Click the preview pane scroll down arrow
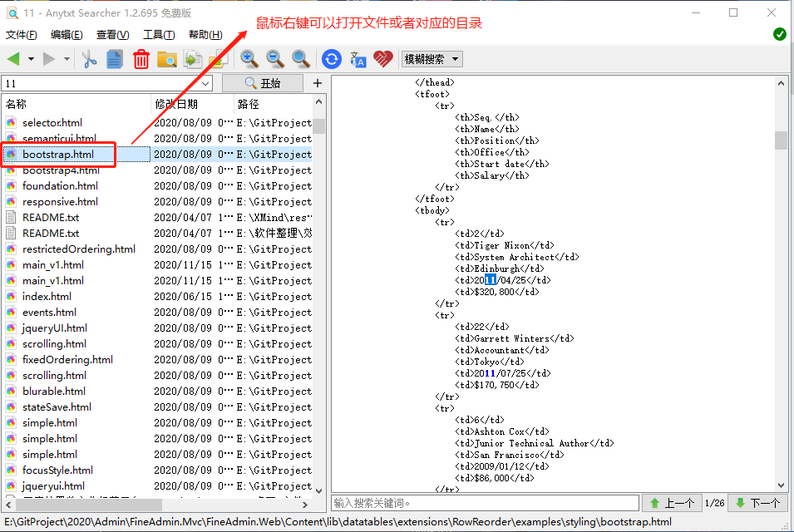794x532 pixels. [x=781, y=485]
